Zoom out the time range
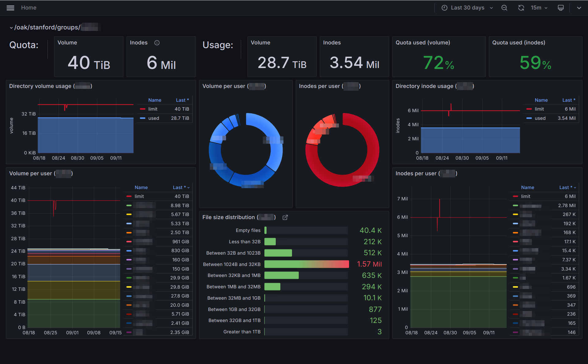Screen dimensions: 588x364 (x=504, y=8)
